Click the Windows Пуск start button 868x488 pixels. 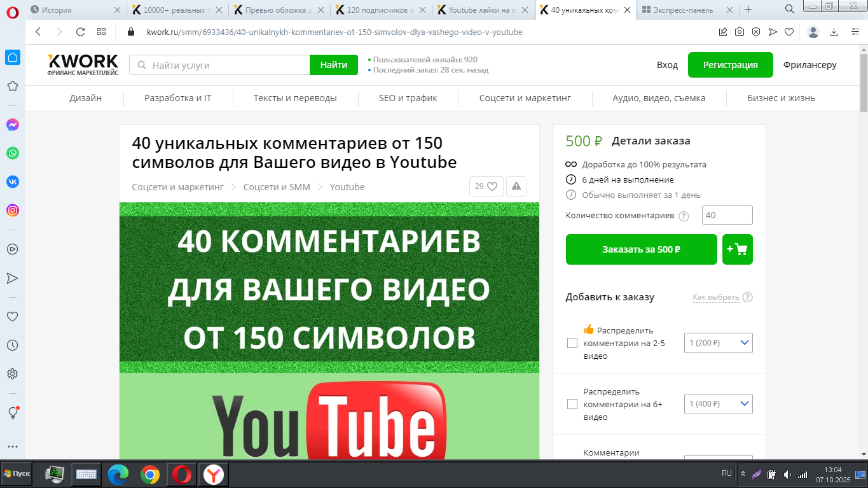click(x=17, y=474)
